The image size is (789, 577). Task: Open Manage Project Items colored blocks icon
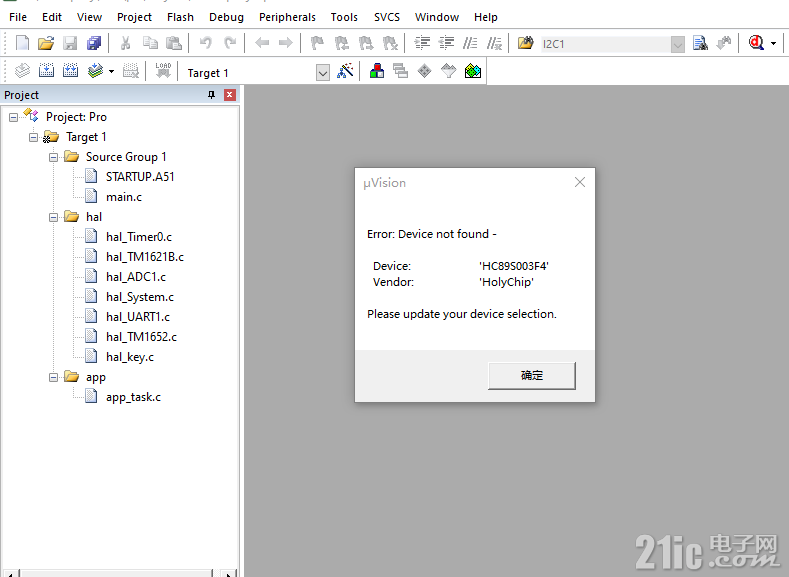376,71
